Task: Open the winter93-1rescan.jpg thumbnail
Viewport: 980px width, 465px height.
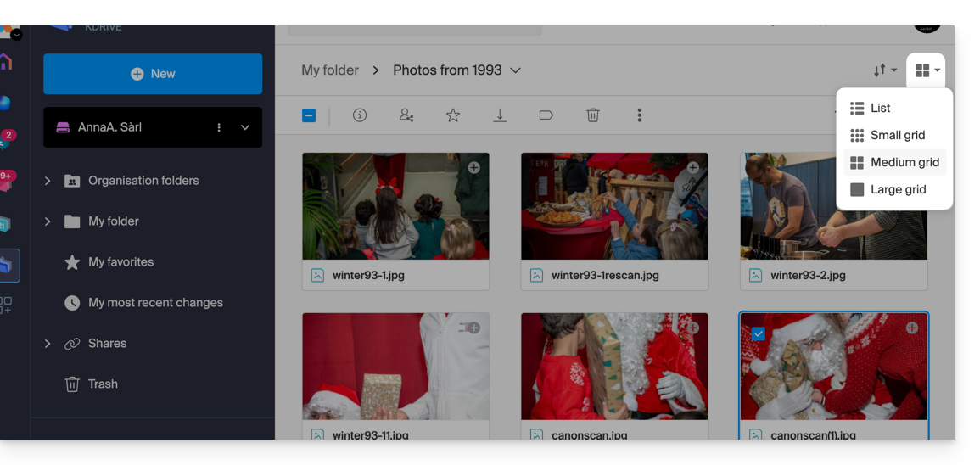Action: point(614,206)
